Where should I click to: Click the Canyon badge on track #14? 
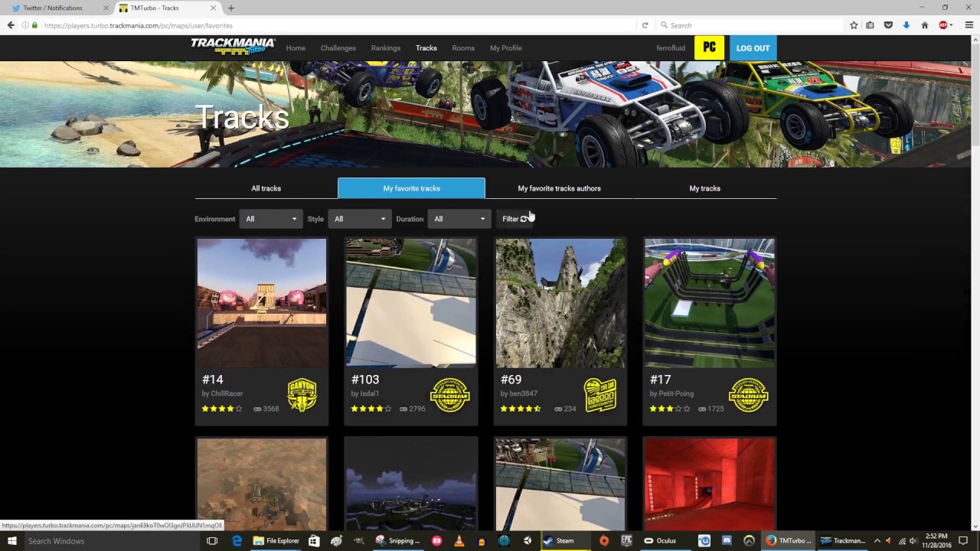tap(302, 395)
